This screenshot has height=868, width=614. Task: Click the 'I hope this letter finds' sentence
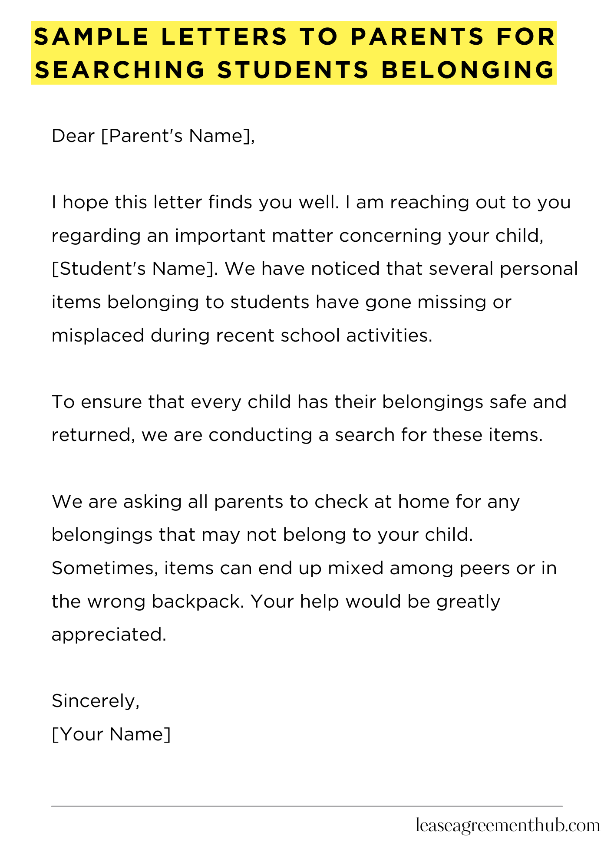pos(195,203)
